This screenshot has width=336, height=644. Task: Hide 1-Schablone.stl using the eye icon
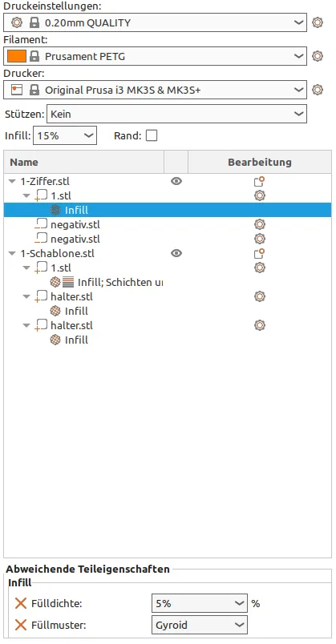point(176,253)
